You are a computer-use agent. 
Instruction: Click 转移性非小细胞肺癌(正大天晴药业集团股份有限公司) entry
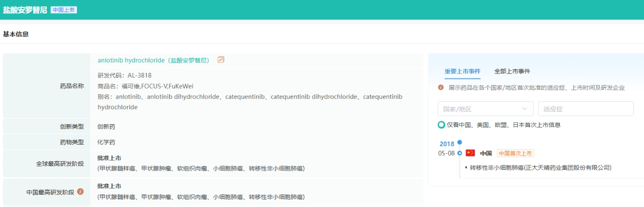point(540,168)
